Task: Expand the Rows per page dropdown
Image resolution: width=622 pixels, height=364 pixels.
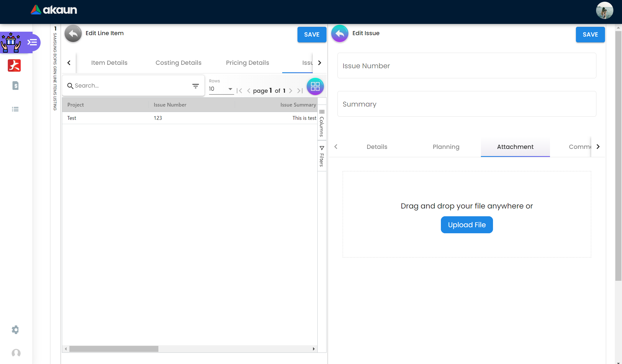Action: [221, 89]
